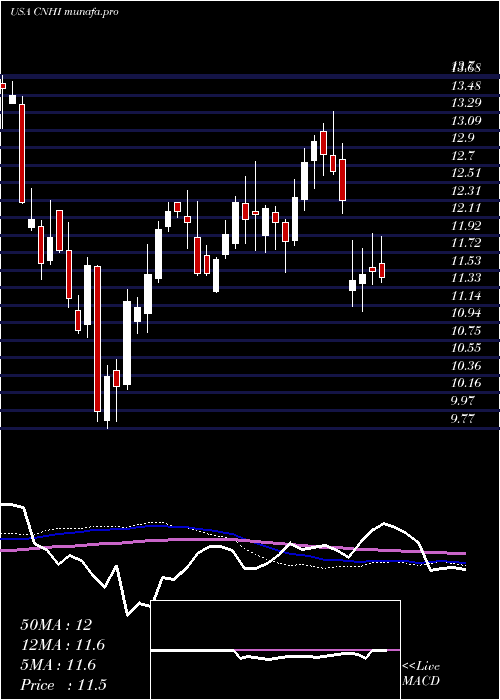
Task: Pick the 11.92 axis value
Action: coord(466,225)
